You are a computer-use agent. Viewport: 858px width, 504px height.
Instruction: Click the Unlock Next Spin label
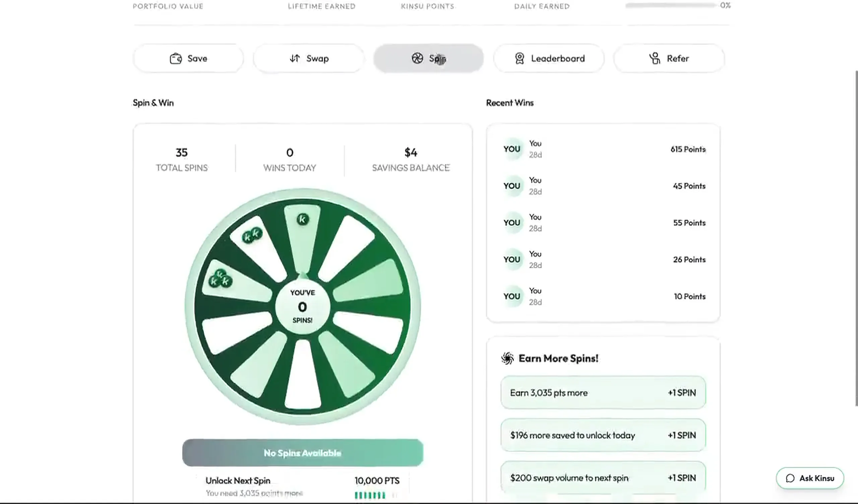pyautogui.click(x=238, y=481)
